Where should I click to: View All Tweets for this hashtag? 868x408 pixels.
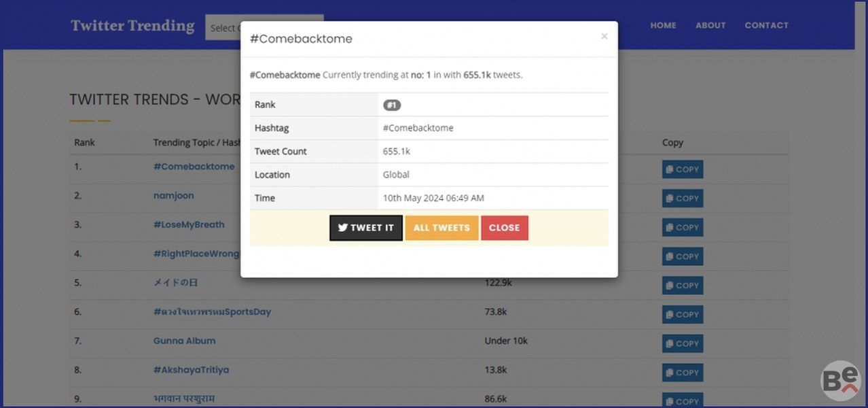tap(441, 228)
